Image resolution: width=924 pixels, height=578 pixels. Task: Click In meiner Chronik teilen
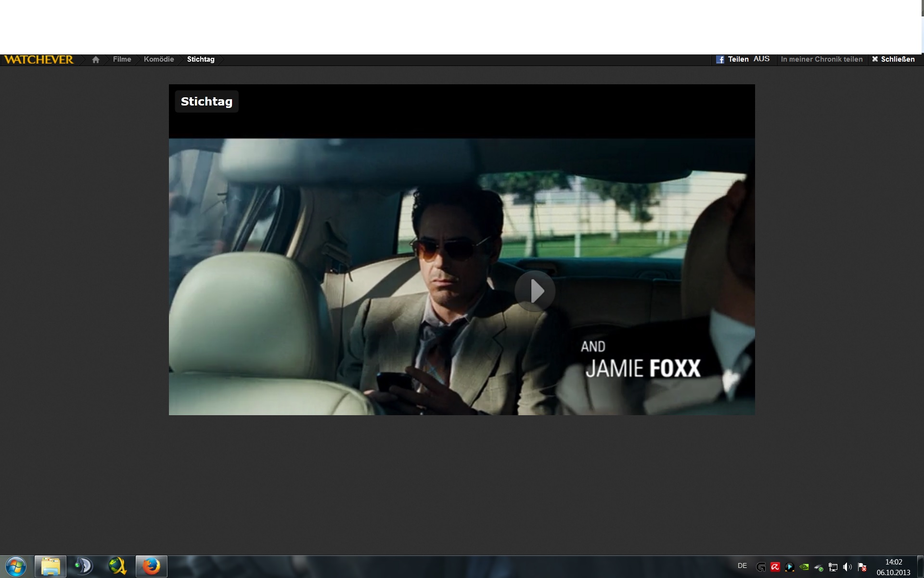[821, 59]
